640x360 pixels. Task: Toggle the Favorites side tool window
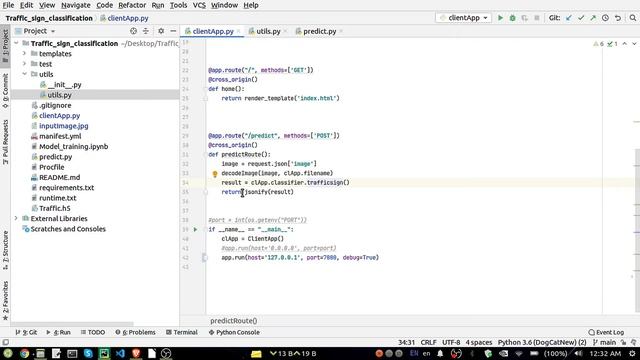click(5, 300)
